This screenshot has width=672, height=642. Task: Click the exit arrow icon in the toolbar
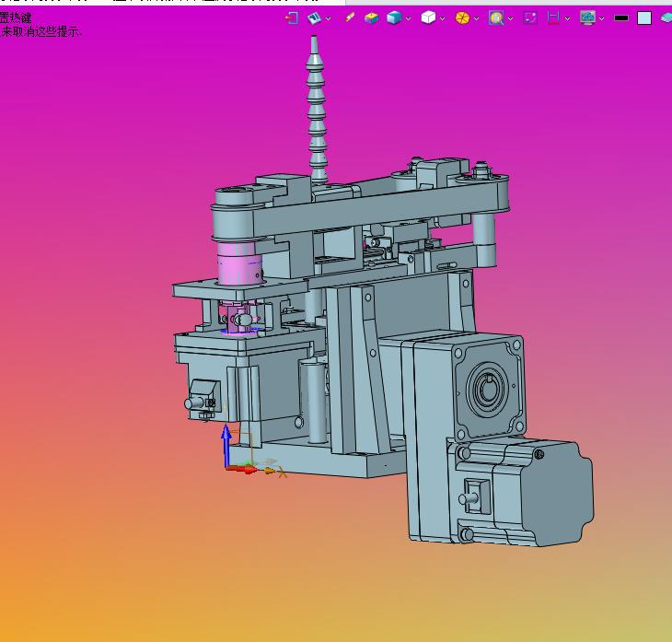click(292, 18)
